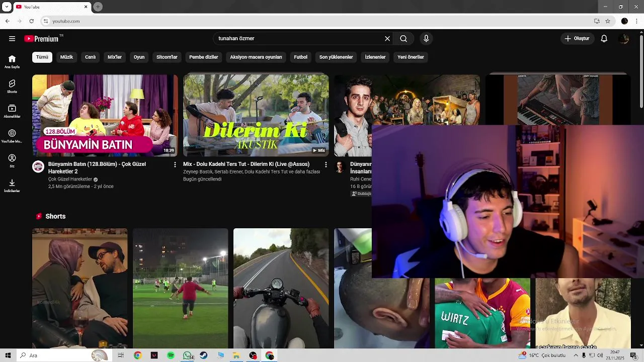The image size is (644, 362).
Task: Click the tray volume speaker icon
Action: [x=600, y=355]
